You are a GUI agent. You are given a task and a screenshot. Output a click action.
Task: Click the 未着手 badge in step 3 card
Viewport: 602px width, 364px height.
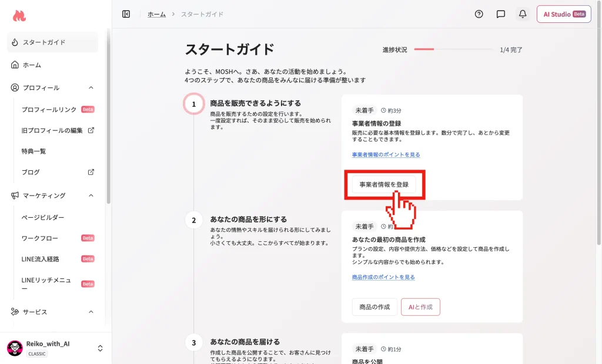(x=364, y=349)
